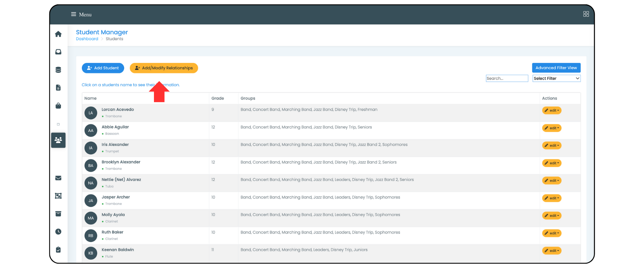Click grade 9 in Lorcan Acevedo's row
The image size is (644, 268).
(x=213, y=110)
